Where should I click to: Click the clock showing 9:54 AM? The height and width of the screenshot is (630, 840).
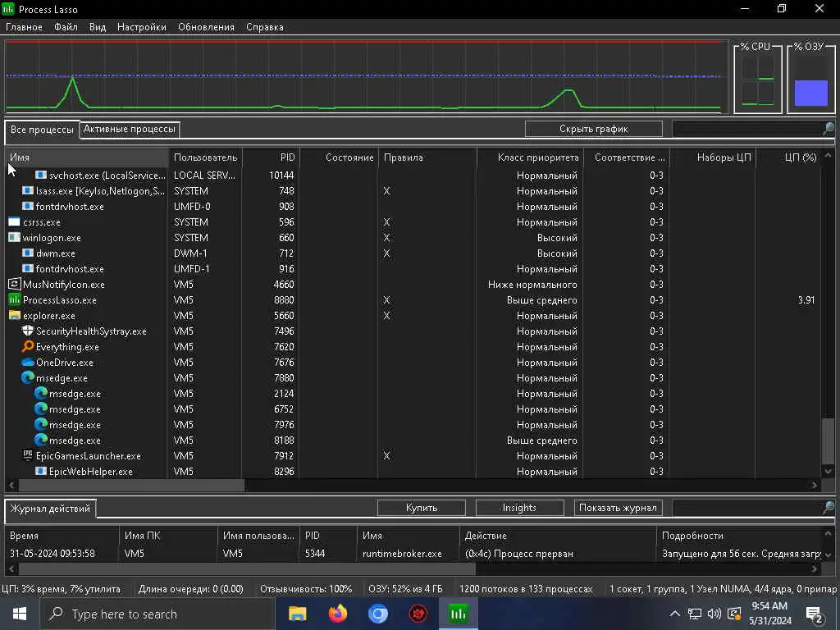[x=769, y=606]
